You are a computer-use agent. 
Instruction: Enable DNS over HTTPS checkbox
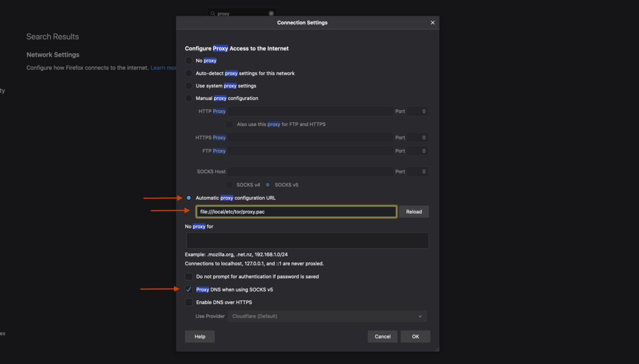pos(189,302)
